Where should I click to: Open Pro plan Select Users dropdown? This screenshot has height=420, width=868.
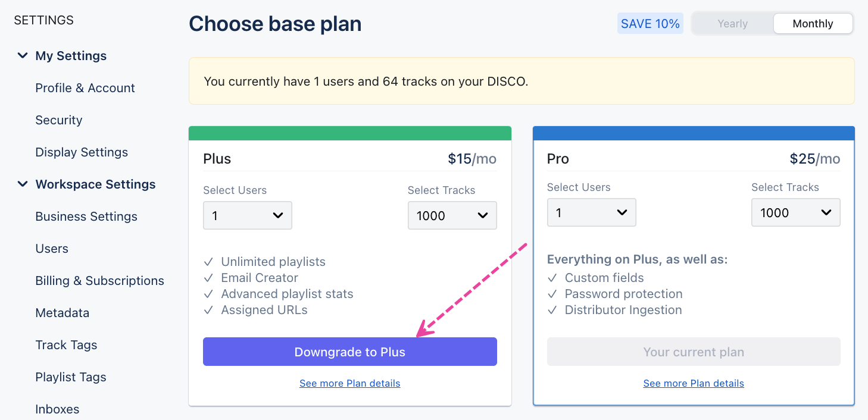591,212
